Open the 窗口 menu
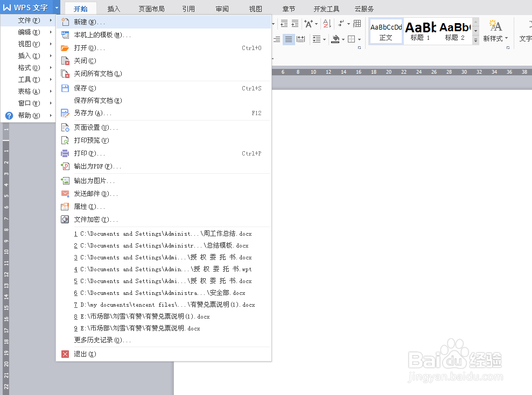 pos(29,103)
